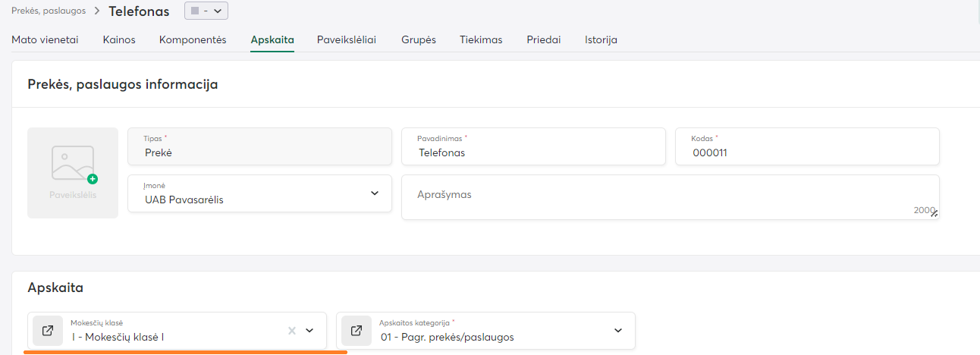
Task: Expand Apskaitos kategorija dropdown
Action: click(x=617, y=331)
